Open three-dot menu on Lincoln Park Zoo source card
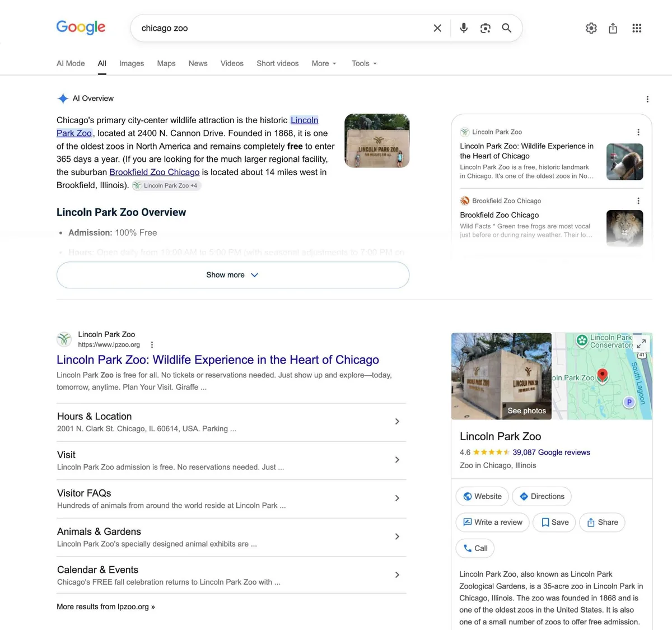Viewport: 672px width, 630px height. coord(638,132)
